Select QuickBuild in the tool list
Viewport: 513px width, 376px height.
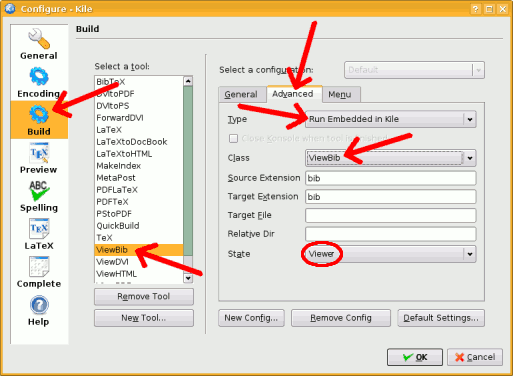[139, 226]
